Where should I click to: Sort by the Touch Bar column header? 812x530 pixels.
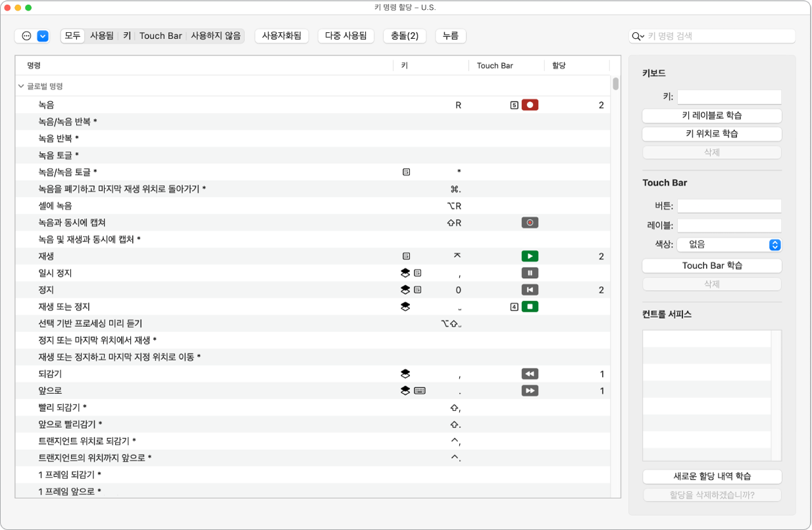tap(507, 66)
